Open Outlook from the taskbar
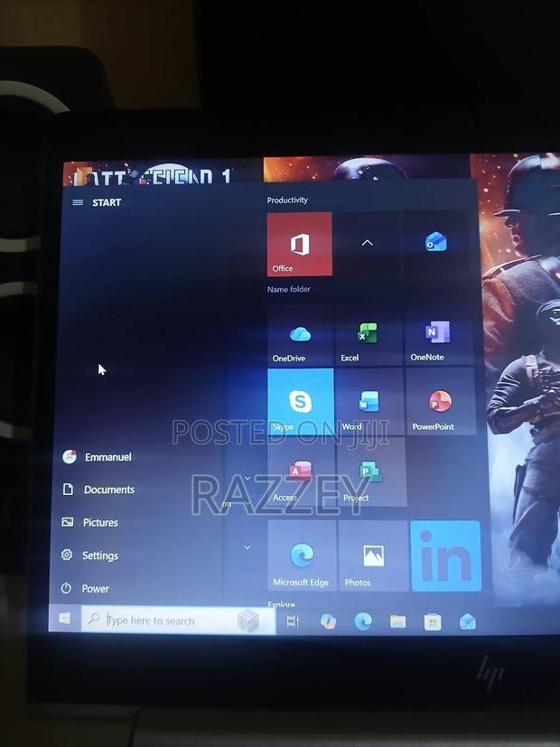Screen dimensions: 560x747 (468, 621)
